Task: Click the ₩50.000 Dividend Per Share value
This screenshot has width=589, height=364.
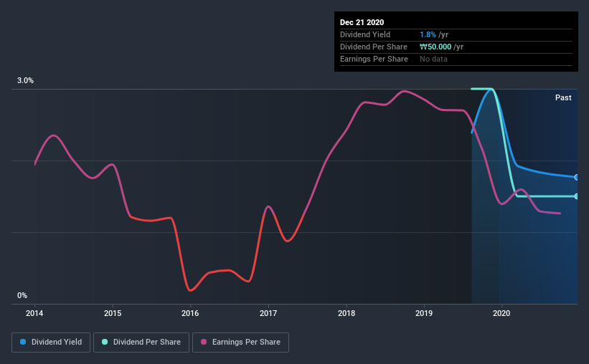Action: tap(435, 47)
